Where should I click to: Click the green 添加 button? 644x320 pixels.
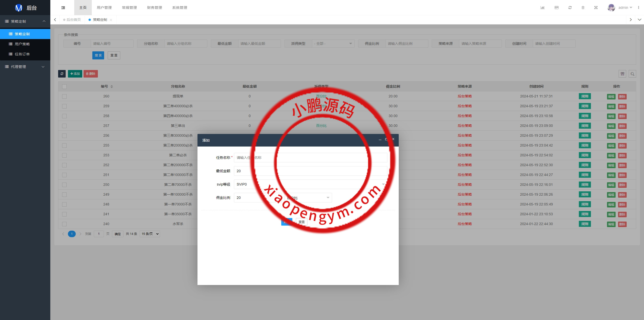(x=75, y=74)
